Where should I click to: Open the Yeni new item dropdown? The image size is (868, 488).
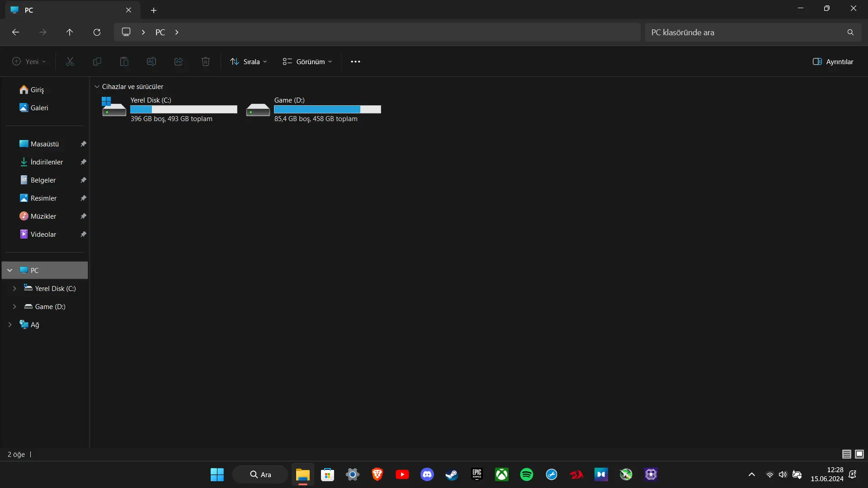(29, 61)
